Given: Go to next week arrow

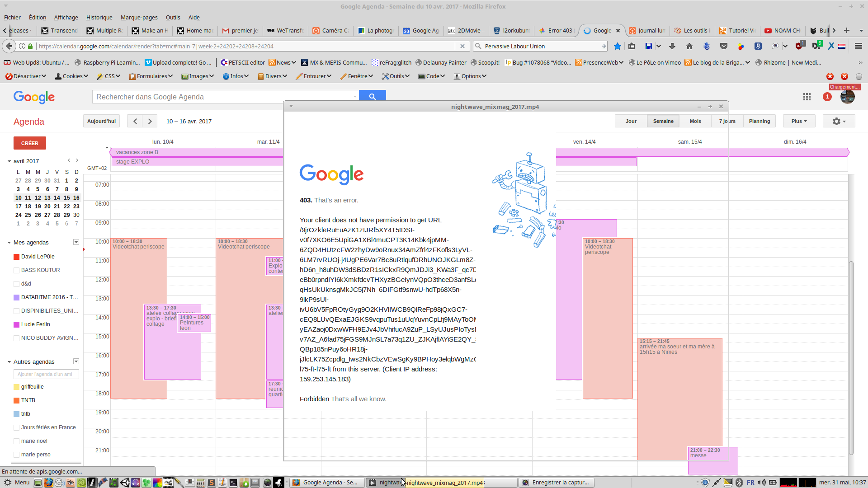Looking at the screenshot, I should pyautogui.click(x=150, y=121).
